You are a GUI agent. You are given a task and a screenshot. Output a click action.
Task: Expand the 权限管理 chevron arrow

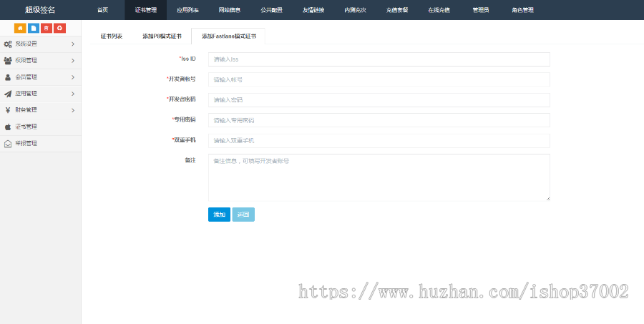pos(73,61)
